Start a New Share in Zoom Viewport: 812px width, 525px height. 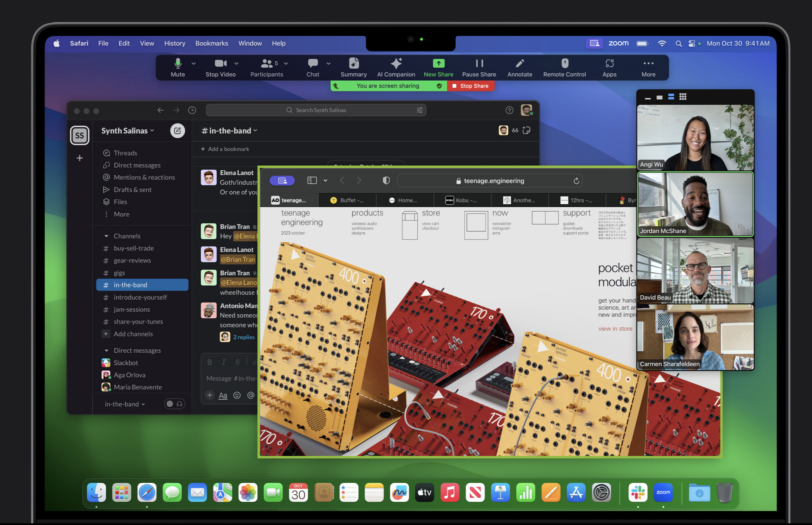pos(438,68)
